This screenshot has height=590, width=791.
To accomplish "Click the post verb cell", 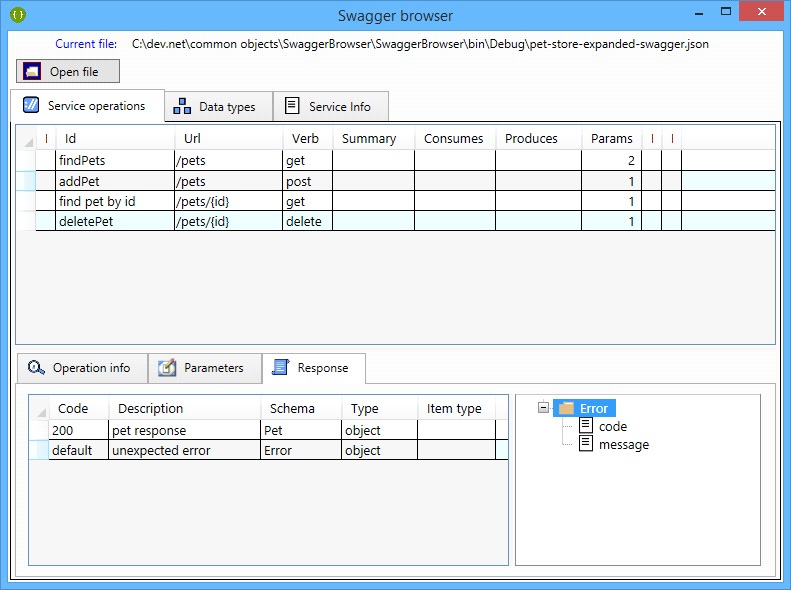I will 308,181.
